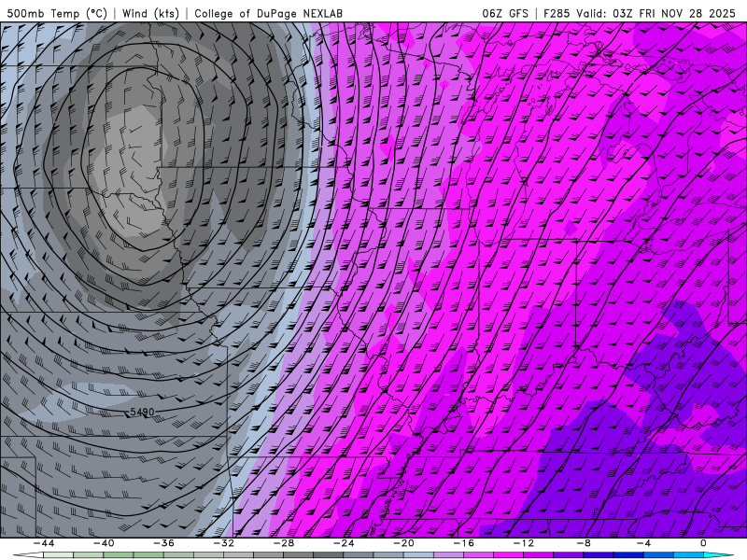Click the -20 colorbar tick label
This screenshot has width=747, height=560.
(403, 543)
